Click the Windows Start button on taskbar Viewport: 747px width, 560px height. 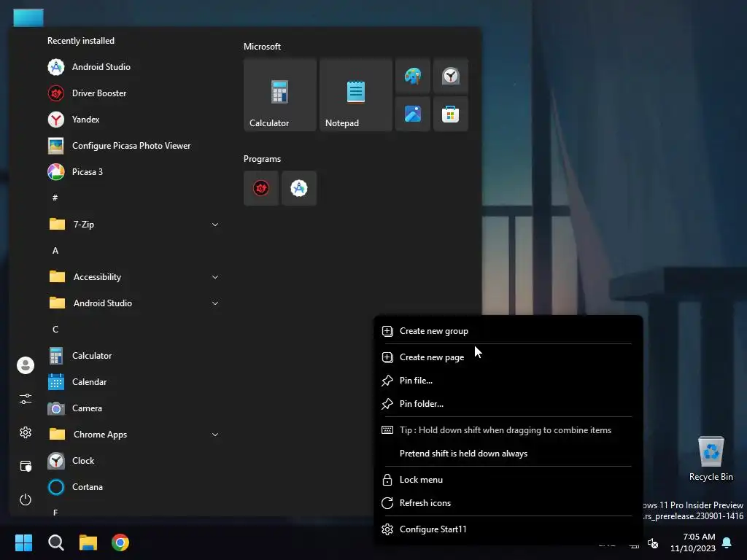23,542
